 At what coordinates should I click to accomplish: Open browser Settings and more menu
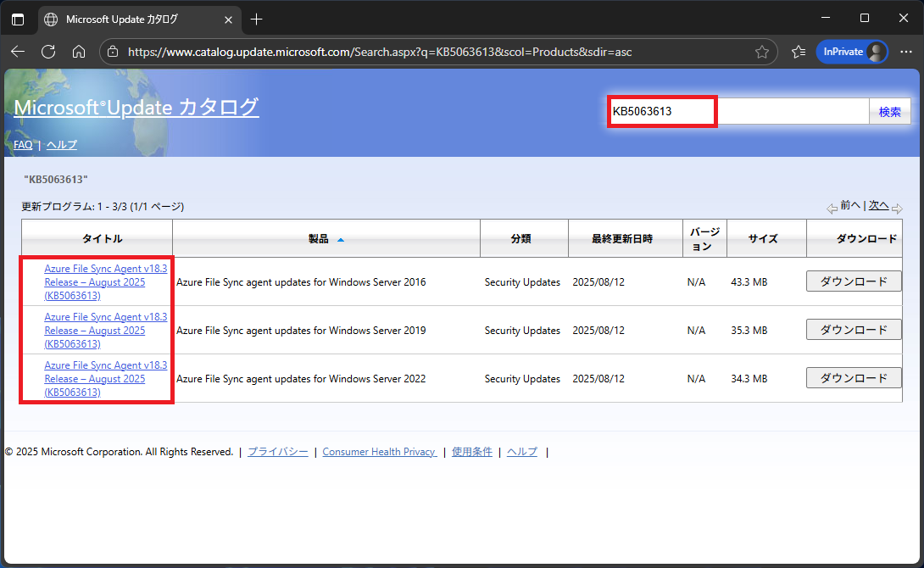906,52
